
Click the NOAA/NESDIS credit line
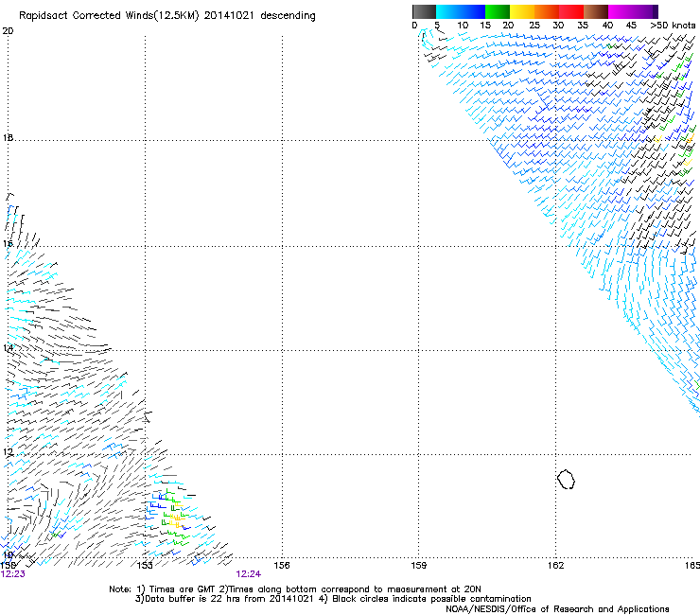pos(557,609)
